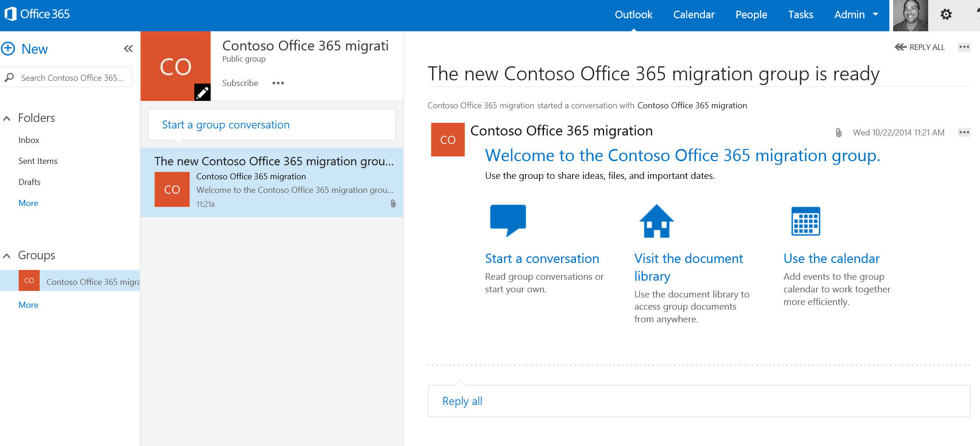The width and height of the screenshot is (980, 446).
Task: Click the house document library icon
Action: (656, 221)
